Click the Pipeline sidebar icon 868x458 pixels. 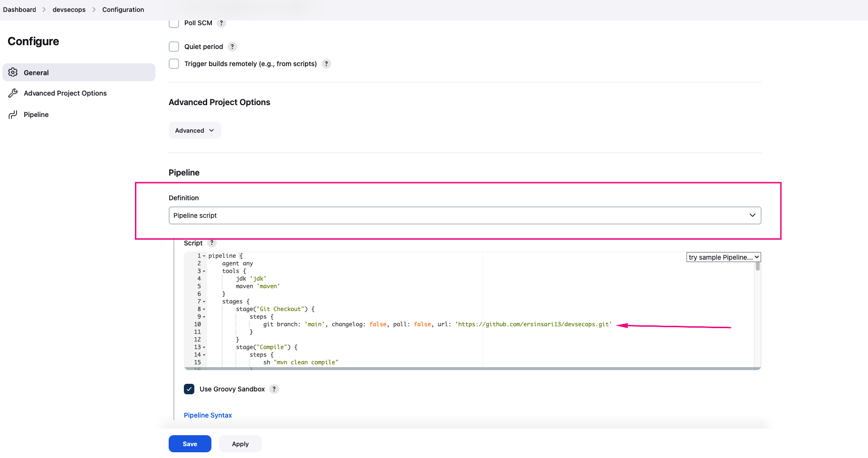coord(13,115)
